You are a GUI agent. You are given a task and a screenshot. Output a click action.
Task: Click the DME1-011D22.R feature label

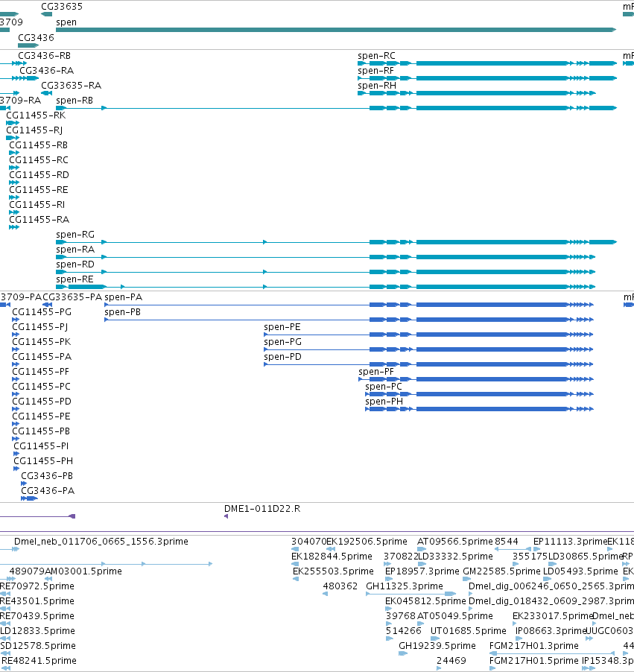click(x=262, y=509)
